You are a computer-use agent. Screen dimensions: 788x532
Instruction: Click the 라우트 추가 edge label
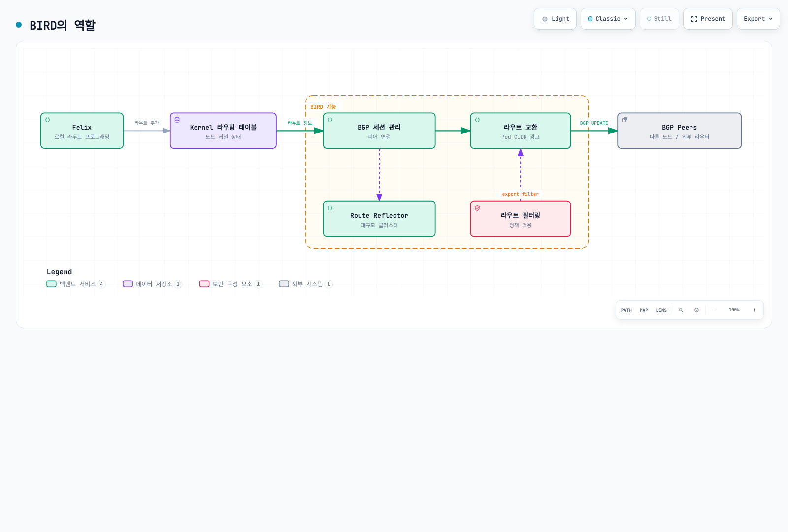tap(147, 123)
